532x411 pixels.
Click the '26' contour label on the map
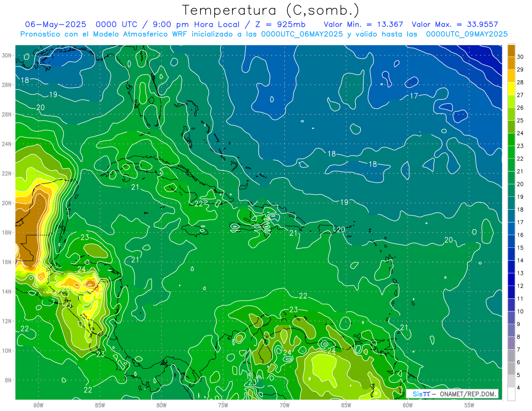[x=66, y=289]
